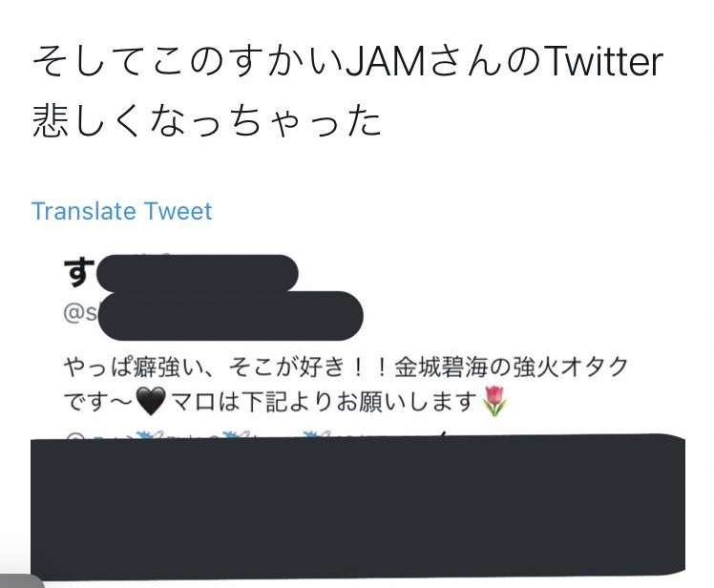Viewport: 714px width, 588px height.
Task: Click the gray rounded tab at bottom-left corner
Action: click(x=22, y=581)
